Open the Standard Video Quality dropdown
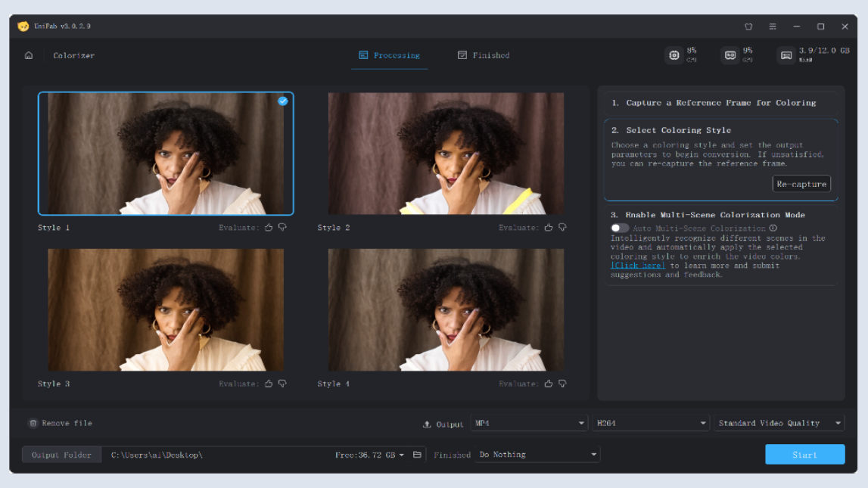This screenshot has height=488, width=868. coord(779,424)
